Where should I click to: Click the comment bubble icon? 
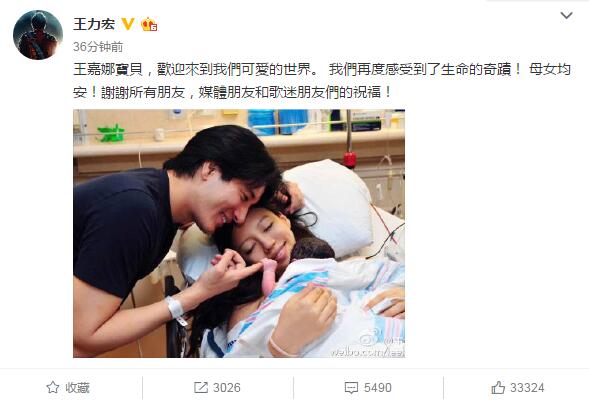(351, 388)
